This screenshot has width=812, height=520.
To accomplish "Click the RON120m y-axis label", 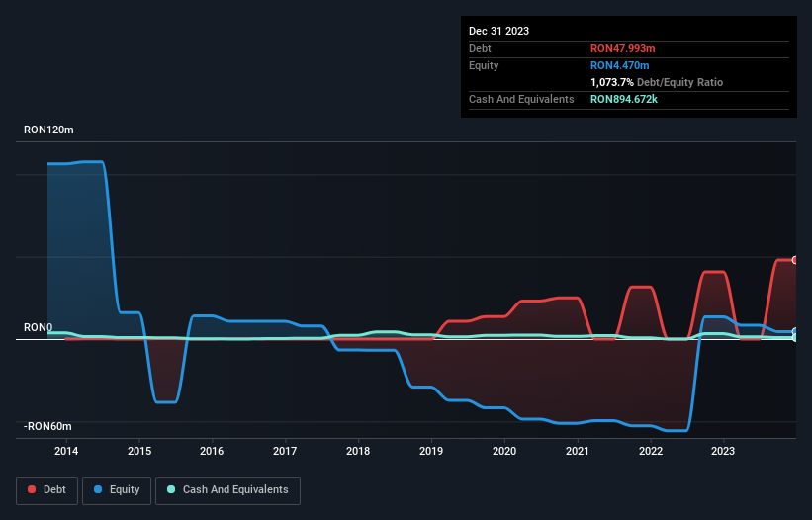I will click(x=48, y=130).
